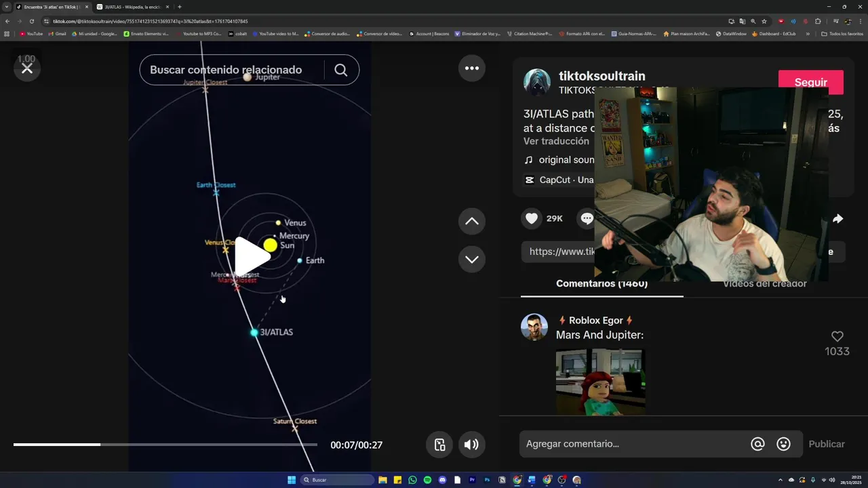Go back in browser history

pyautogui.click(x=7, y=21)
